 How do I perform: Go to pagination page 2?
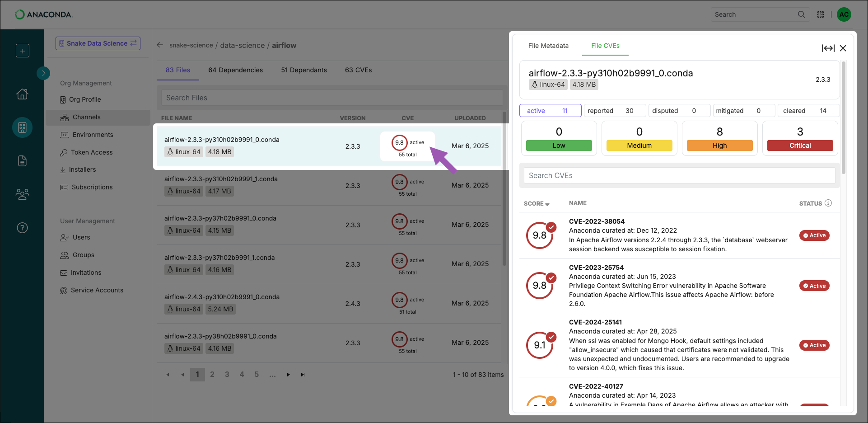tap(212, 374)
